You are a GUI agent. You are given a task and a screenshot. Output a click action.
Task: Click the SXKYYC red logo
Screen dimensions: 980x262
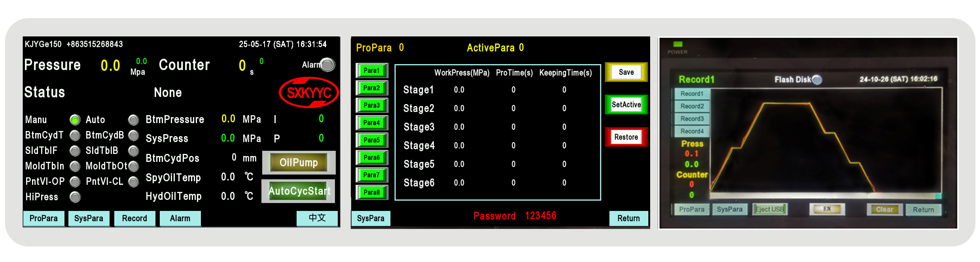[x=309, y=93]
